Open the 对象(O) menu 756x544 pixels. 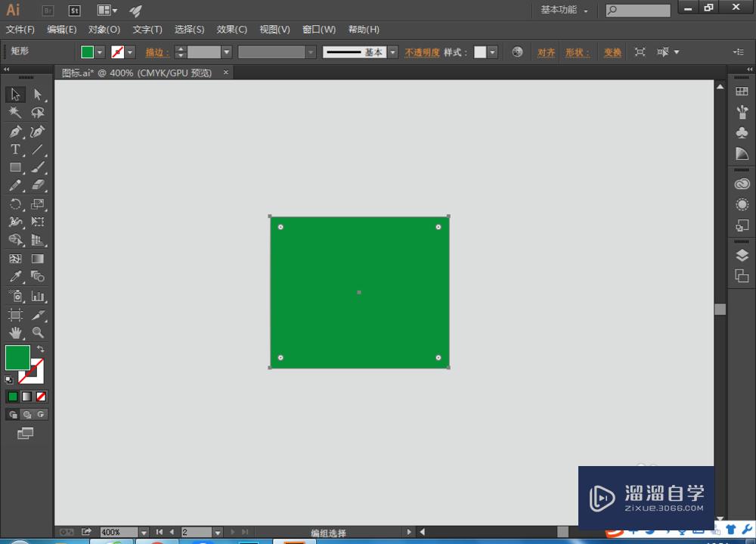coord(104,30)
